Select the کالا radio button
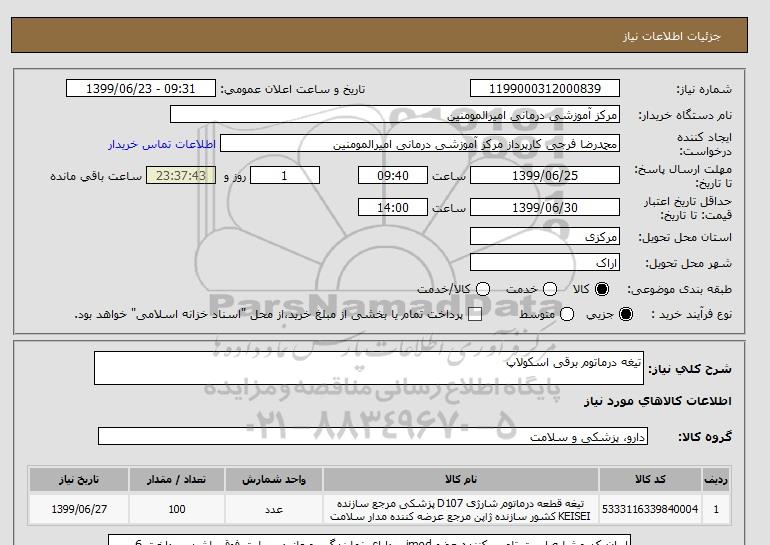Screen dimensions: 770x545 (x=602, y=289)
